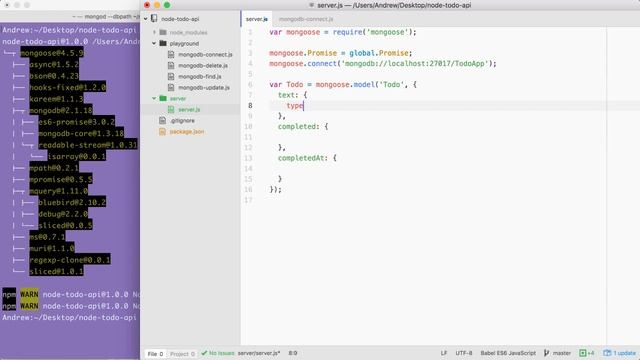Click the terminal prompt at the bottom
Screen dimensions: 640x360
[x=69, y=318]
